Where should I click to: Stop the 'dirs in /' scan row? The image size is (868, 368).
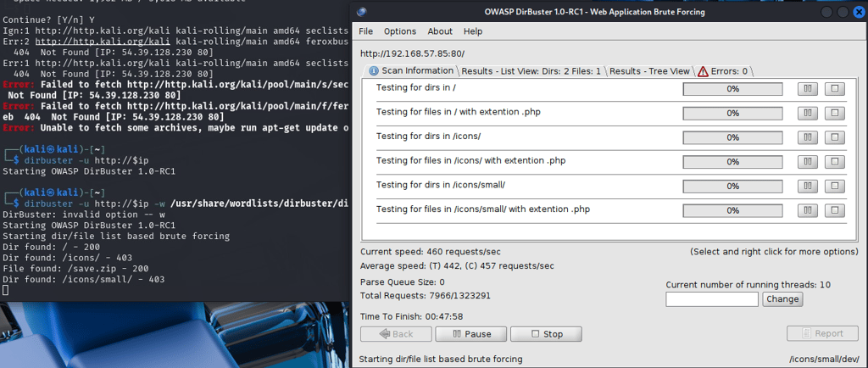click(x=835, y=88)
